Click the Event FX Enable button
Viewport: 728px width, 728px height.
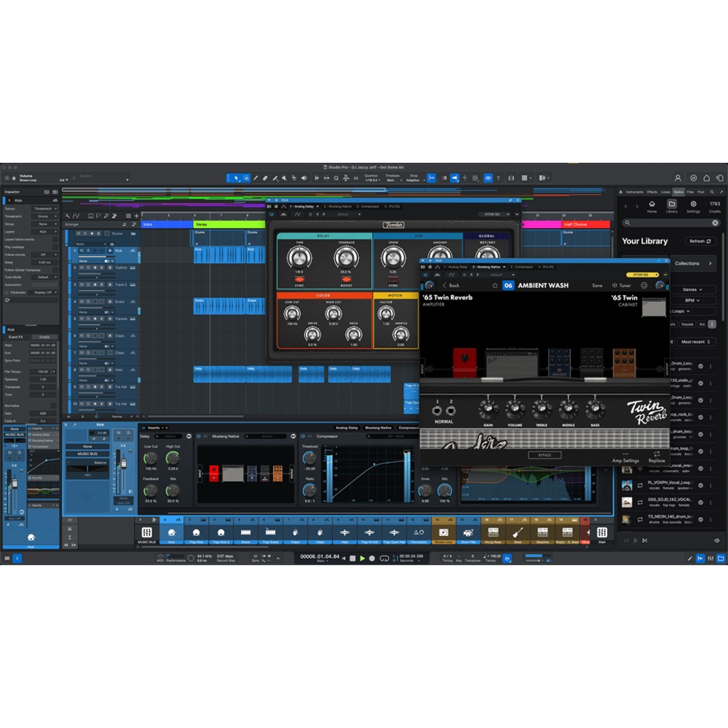[x=45, y=337]
